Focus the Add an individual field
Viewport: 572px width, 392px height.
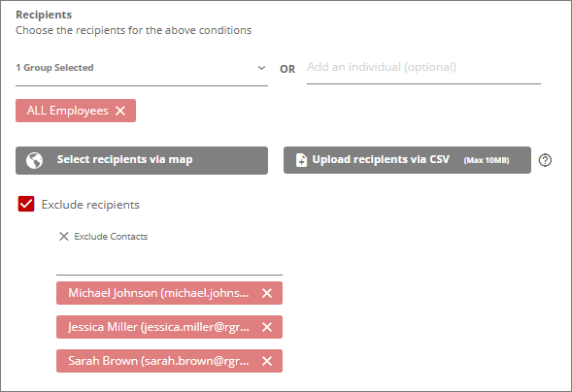[x=423, y=68]
